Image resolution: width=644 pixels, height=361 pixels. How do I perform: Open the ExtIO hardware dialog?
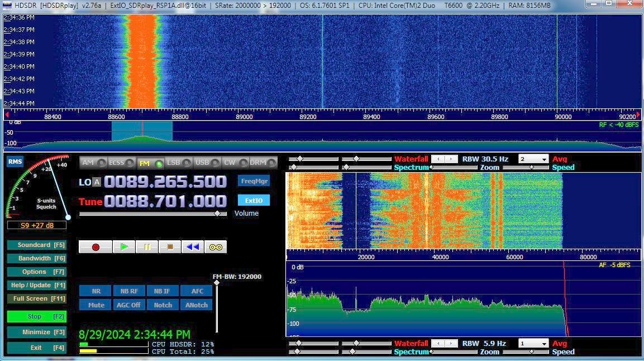coord(254,201)
